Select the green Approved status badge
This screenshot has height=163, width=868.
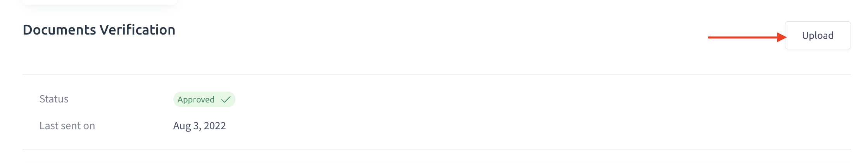coord(204,99)
